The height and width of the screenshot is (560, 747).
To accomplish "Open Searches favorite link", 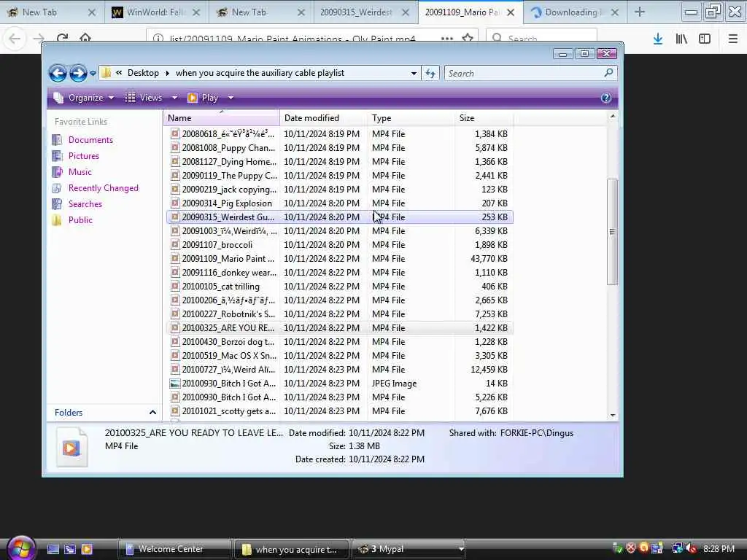I will [x=85, y=204].
